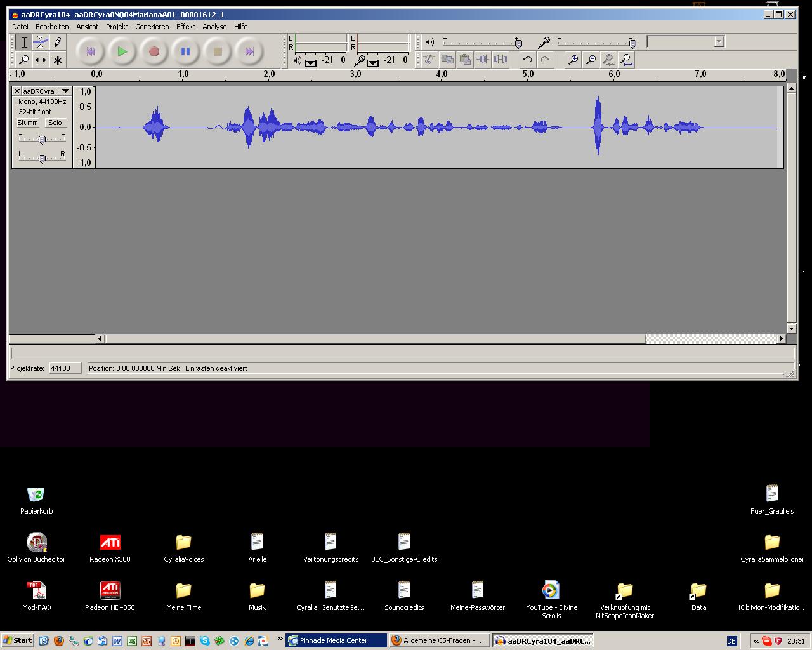Screen dimensions: 812x650
Task: Open the Generieren menu
Action: point(152,27)
